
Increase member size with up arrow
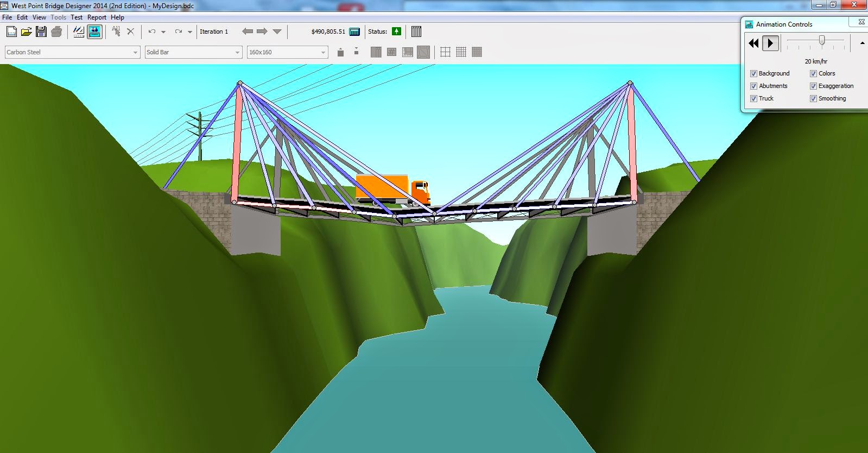point(340,52)
